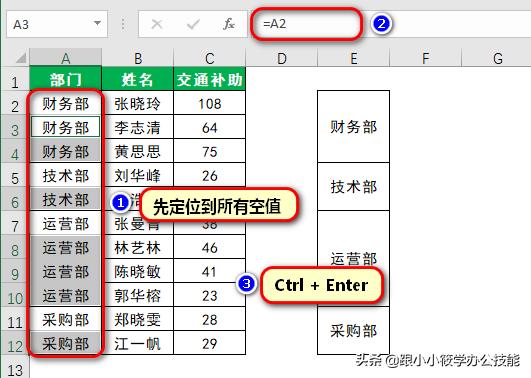Click the name 张晓玲
The width and height of the screenshot is (531, 378).
(x=137, y=103)
